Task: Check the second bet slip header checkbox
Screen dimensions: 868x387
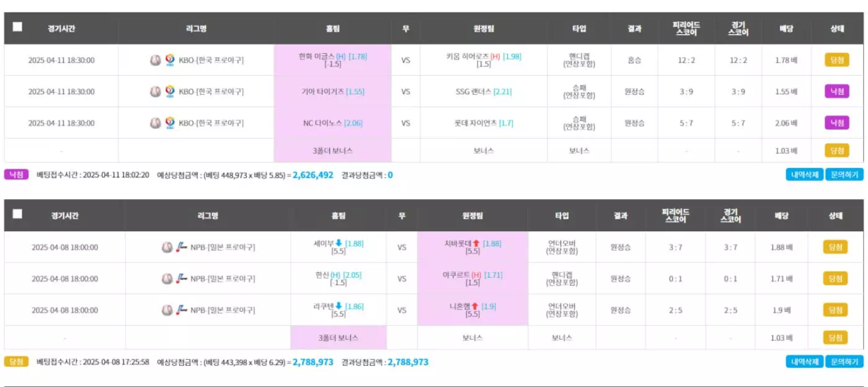Action: (x=17, y=213)
